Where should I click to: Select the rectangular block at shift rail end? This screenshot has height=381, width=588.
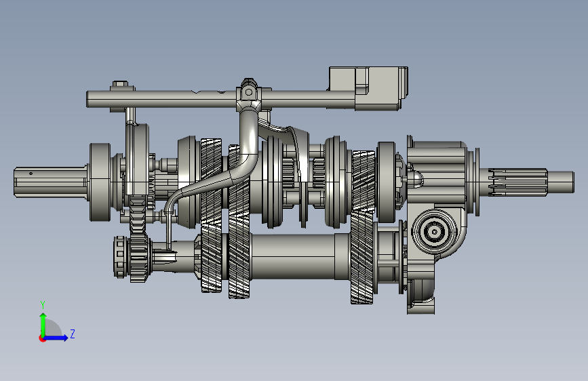368,89
